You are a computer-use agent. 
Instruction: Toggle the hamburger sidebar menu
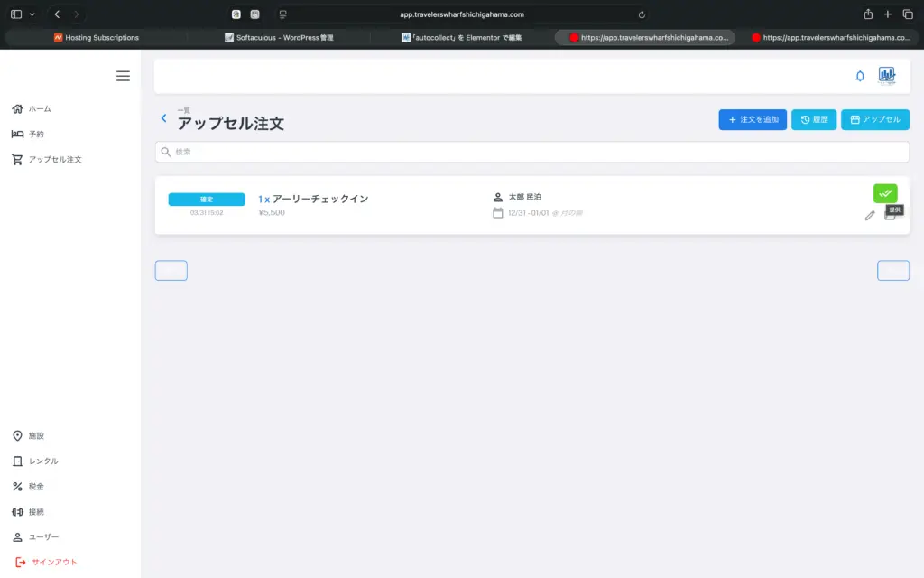(x=123, y=76)
